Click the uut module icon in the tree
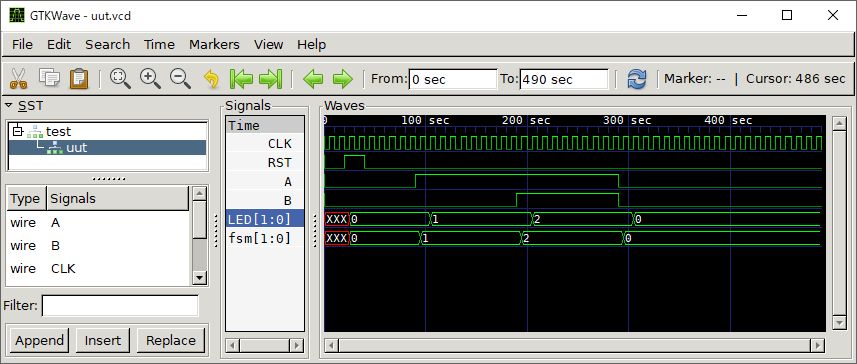The height and width of the screenshot is (364, 857). (55, 148)
